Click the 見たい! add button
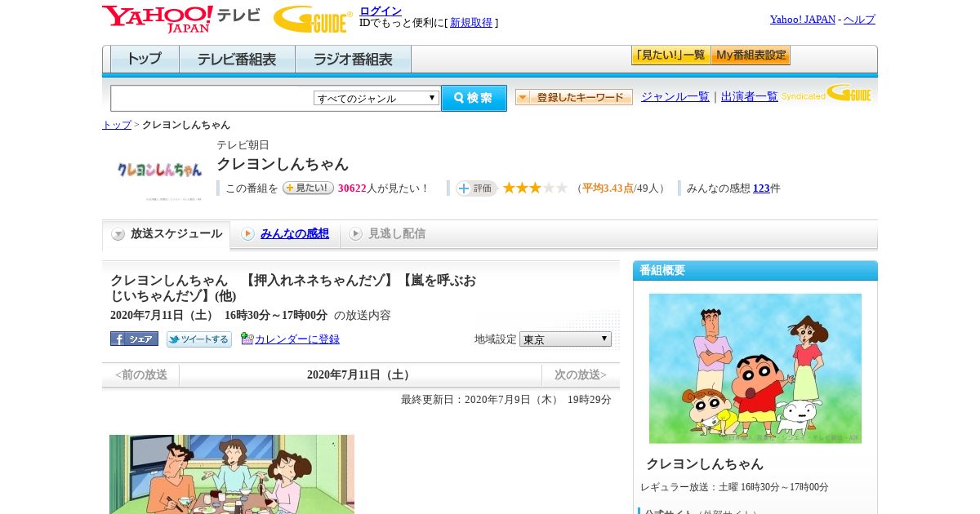 [x=308, y=188]
